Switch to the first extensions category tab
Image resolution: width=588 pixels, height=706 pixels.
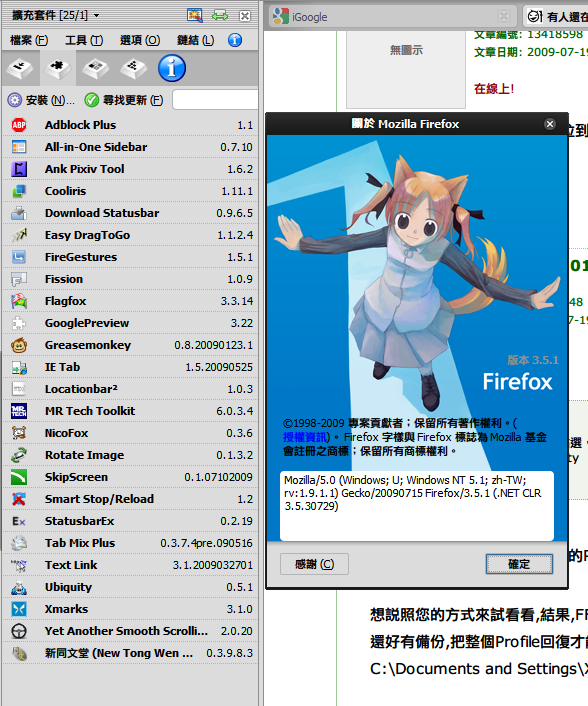pos(20,68)
